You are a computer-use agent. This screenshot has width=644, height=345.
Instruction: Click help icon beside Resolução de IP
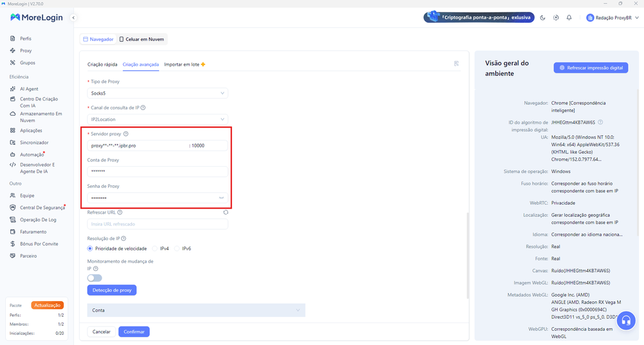124,239
